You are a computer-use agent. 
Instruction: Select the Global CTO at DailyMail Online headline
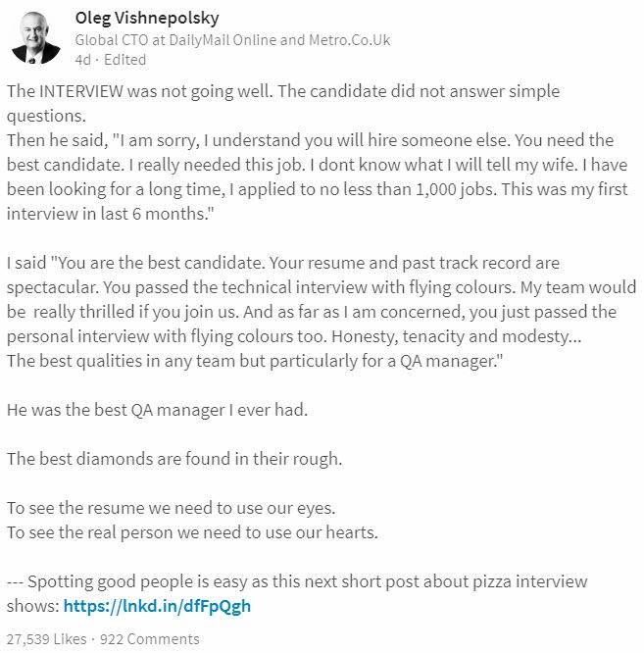click(232, 40)
